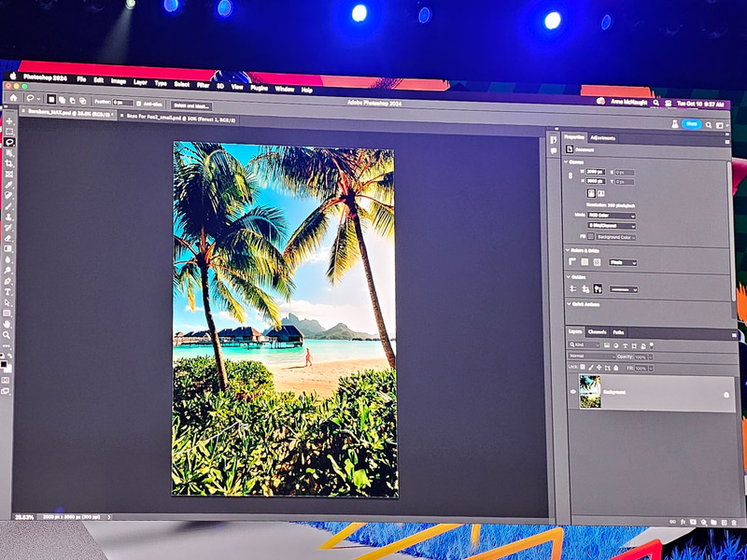The width and height of the screenshot is (747, 560).
Task: Click the foreground color swatch
Action: pos(4,364)
